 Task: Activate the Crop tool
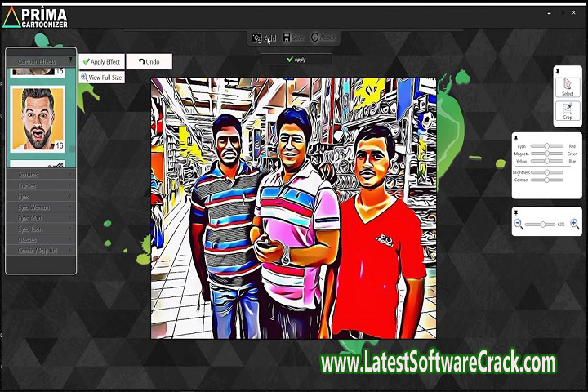pyautogui.click(x=568, y=111)
